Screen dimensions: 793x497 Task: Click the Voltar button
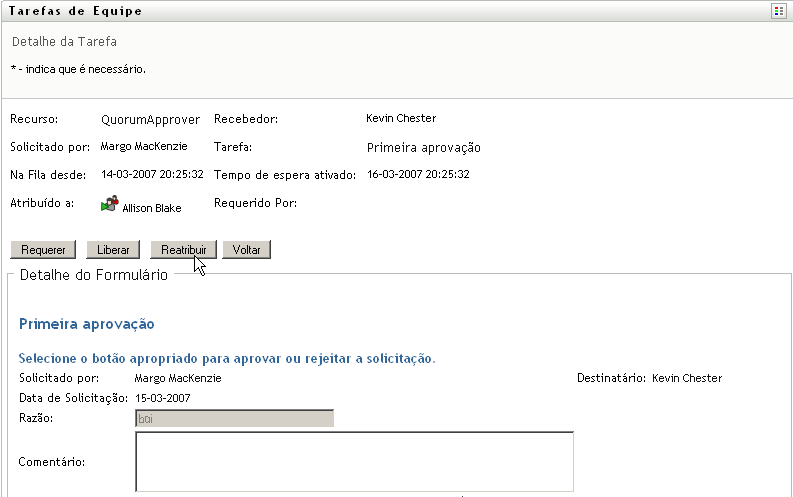pyautogui.click(x=246, y=250)
